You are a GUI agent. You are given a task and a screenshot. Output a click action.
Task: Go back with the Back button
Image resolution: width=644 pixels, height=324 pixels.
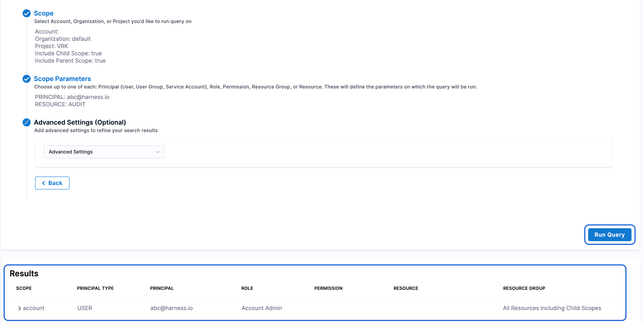point(52,183)
